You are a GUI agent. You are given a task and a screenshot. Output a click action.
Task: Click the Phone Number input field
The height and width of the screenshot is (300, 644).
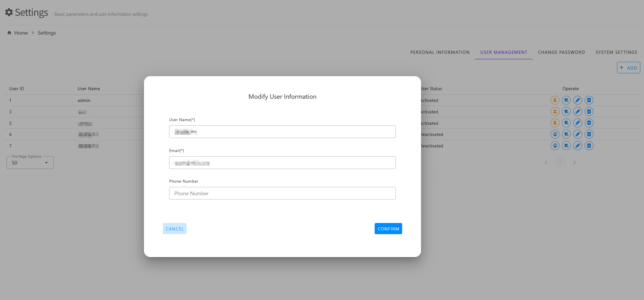282,194
